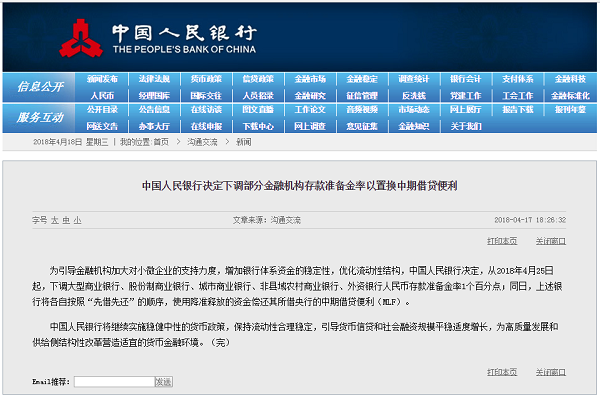The height and width of the screenshot is (396, 600).
Task: Set font size to 中
Action: tap(66, 220)
